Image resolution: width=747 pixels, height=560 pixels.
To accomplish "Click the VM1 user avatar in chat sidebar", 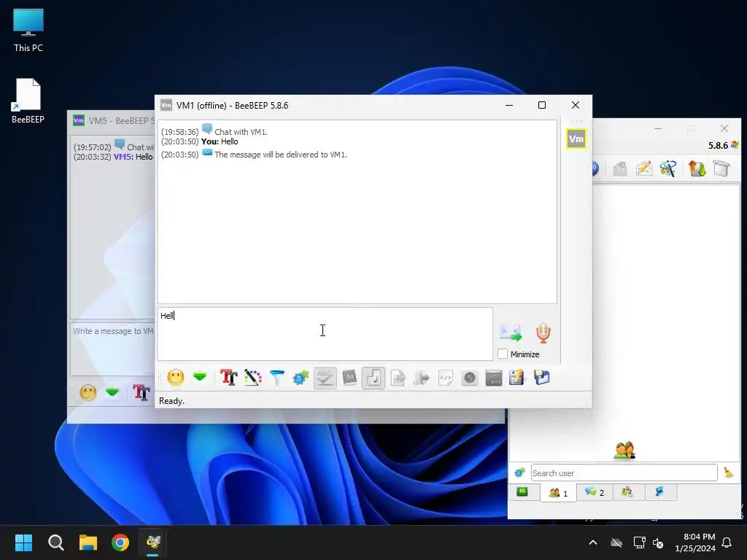I will 576,139.
